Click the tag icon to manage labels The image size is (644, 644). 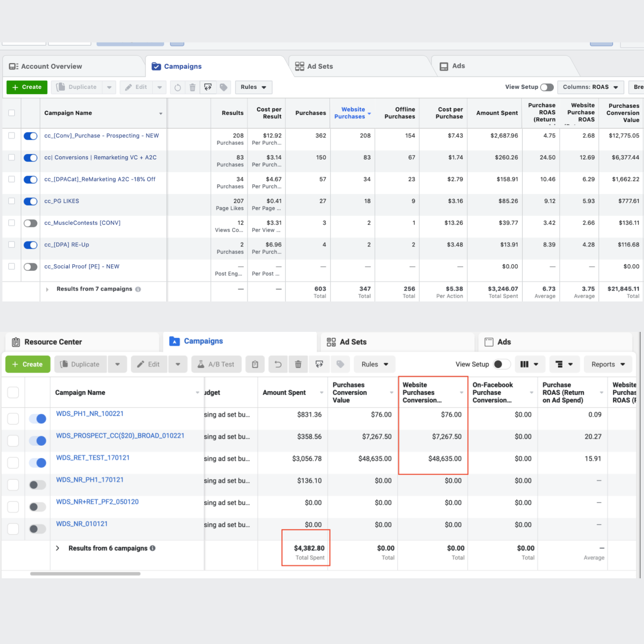(x=223, y=87)
